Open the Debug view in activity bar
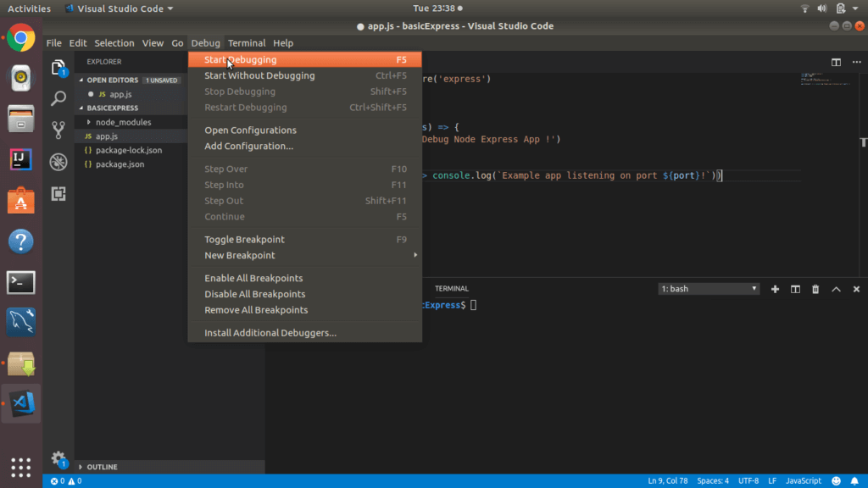The width and height of the screenshot is (868, 488). point(58,162)
